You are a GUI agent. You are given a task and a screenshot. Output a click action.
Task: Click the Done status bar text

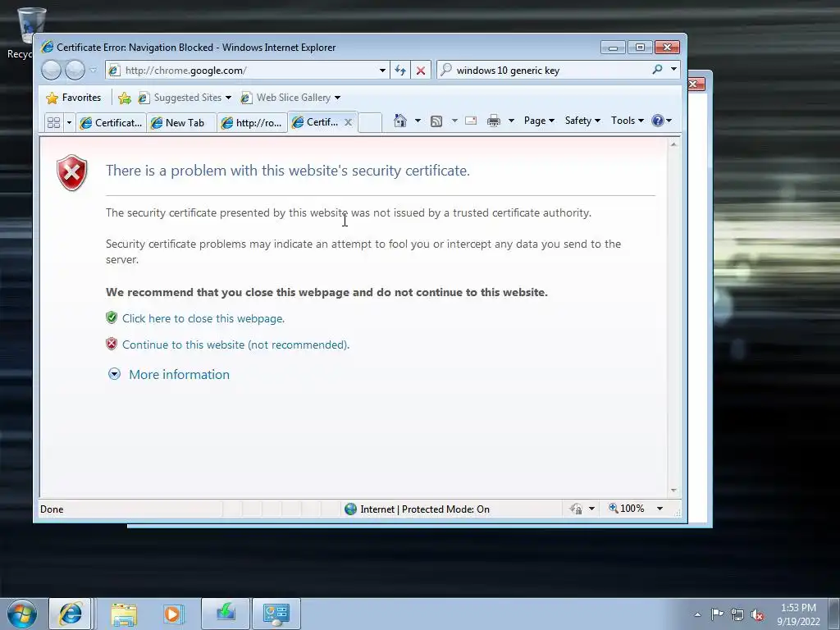point(52,509)
